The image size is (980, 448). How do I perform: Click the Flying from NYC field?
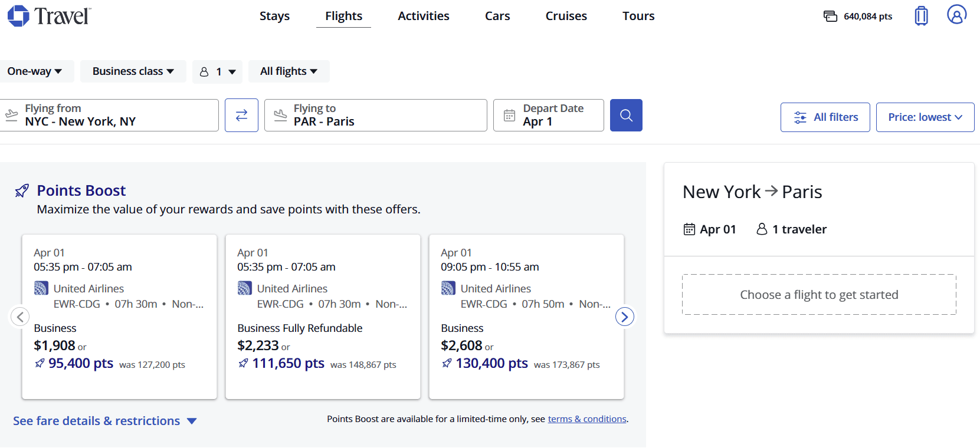109,115
